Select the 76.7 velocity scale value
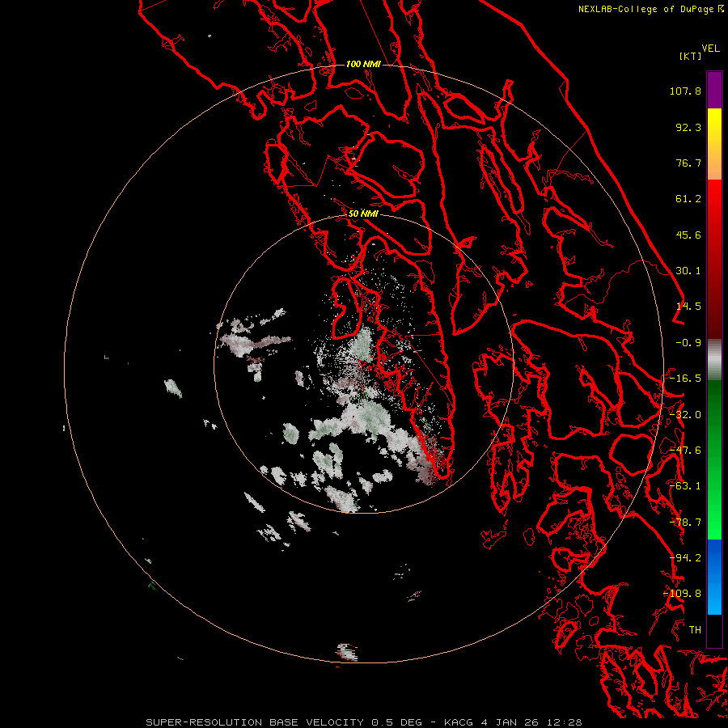Image resolution: width=728 pixels, height=728 pixels. coord(688,163)
